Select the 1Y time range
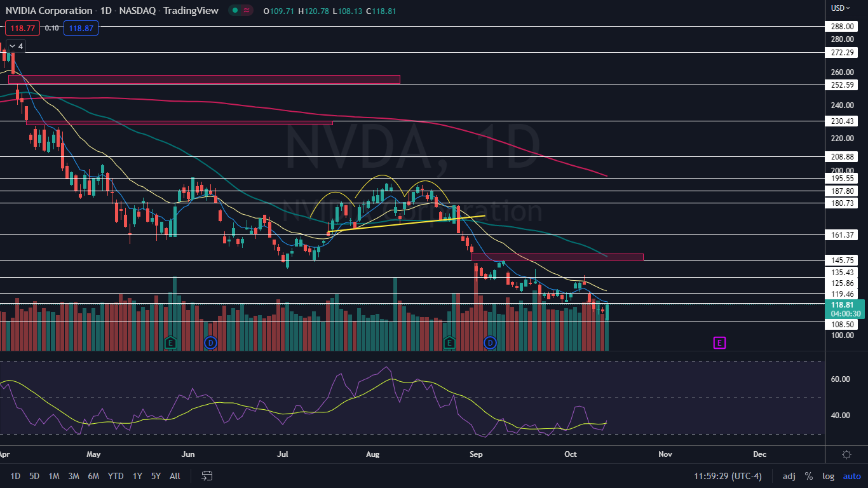 137,476
